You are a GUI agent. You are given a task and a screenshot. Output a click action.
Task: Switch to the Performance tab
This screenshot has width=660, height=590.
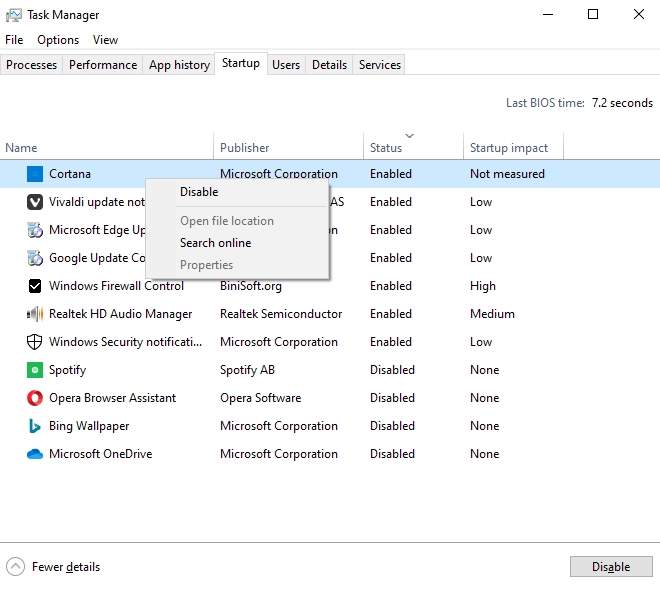tap(103, 65)
